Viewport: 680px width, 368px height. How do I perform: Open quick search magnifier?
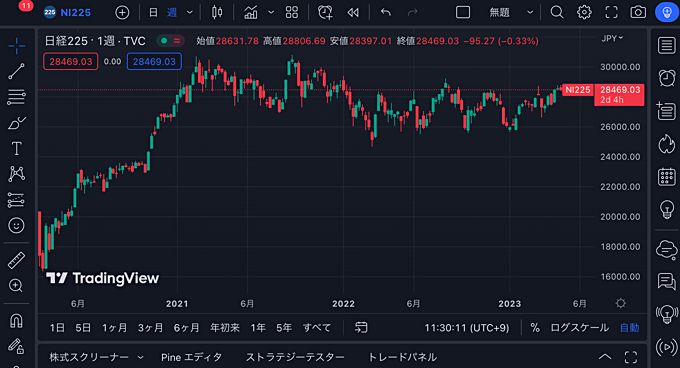(x=557, y=13)
